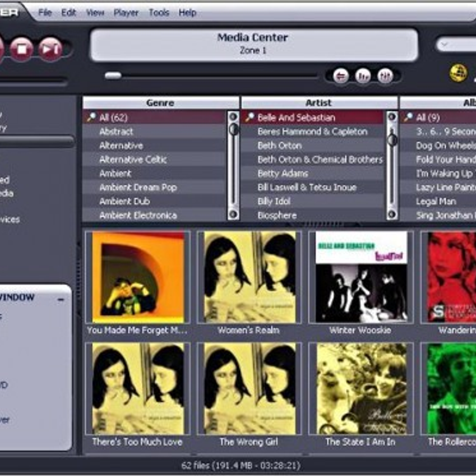
Task: Sort by the Artist column header
Action: (319, 103)
